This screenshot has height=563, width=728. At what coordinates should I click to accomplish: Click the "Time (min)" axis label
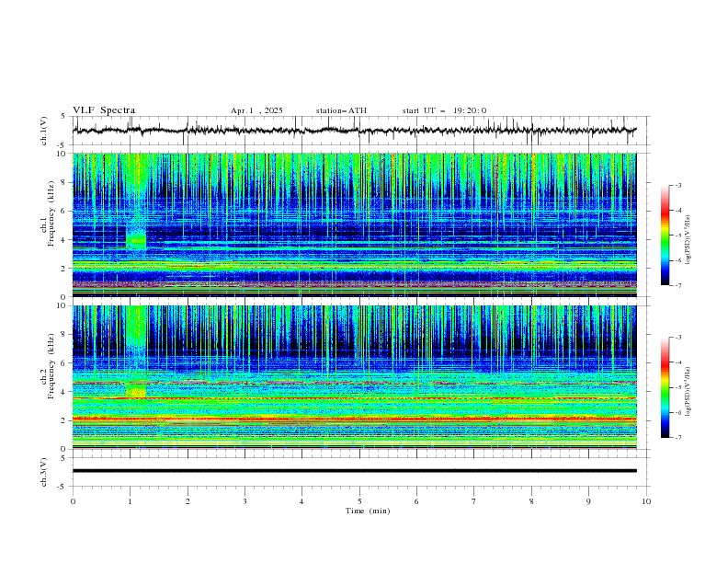pyautogui.click(x=368, y=511)
